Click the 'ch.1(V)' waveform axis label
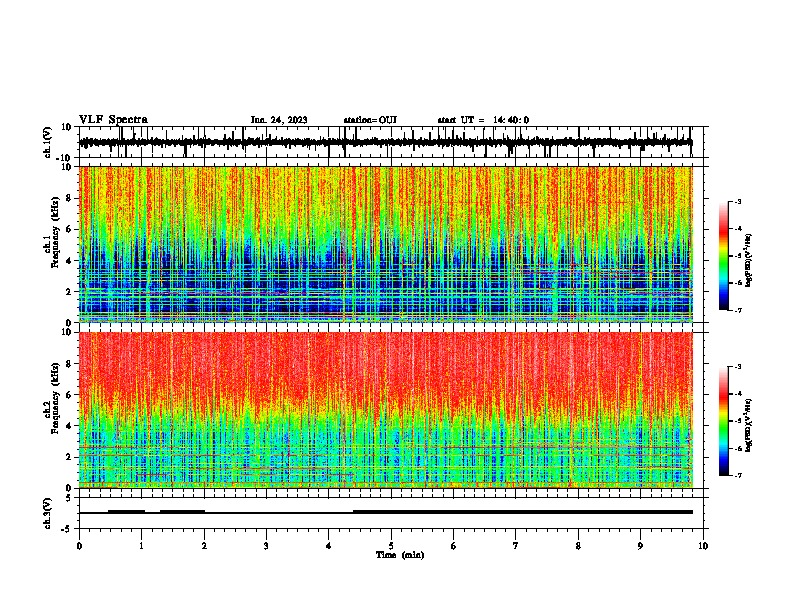This screenshot has height=612, width=792. tap(48, 142)
